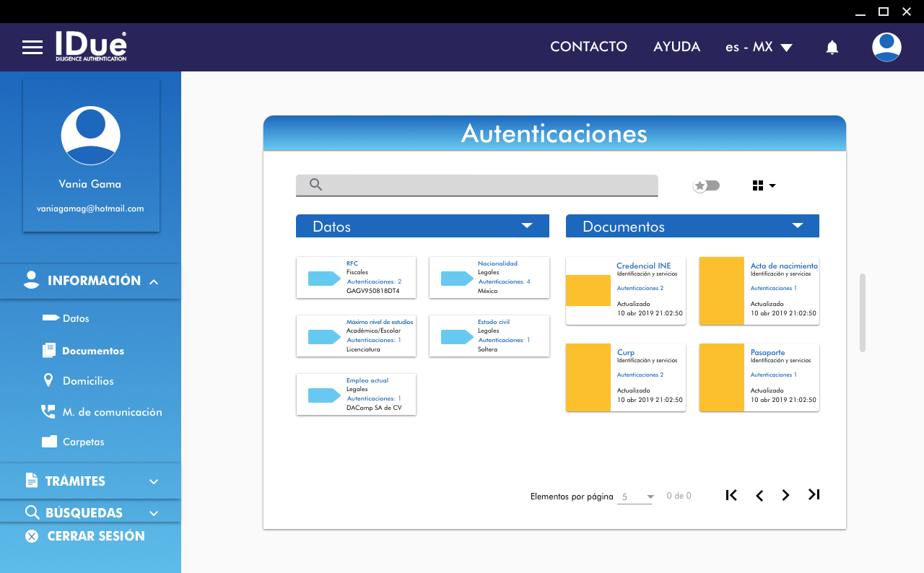The height and width of the screenshot is (573, 924).
Task: Jump to last page of results
Action: [814, 495]
